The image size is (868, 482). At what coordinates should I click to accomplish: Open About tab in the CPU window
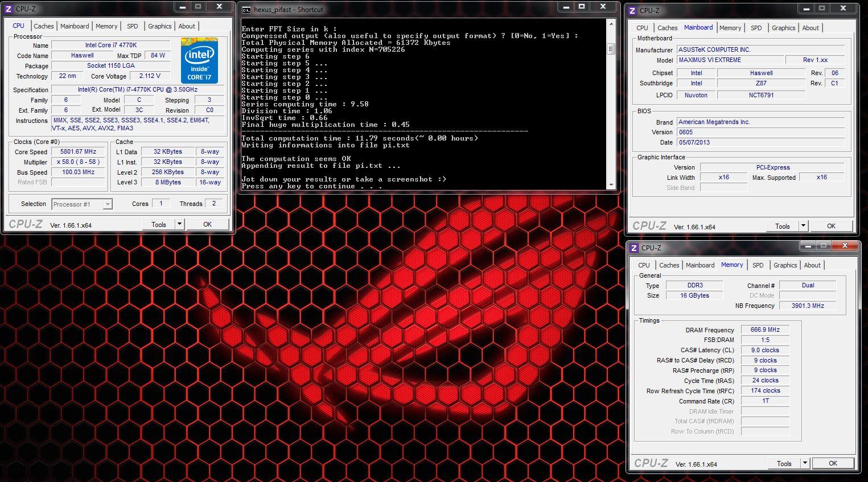[187, 26]
